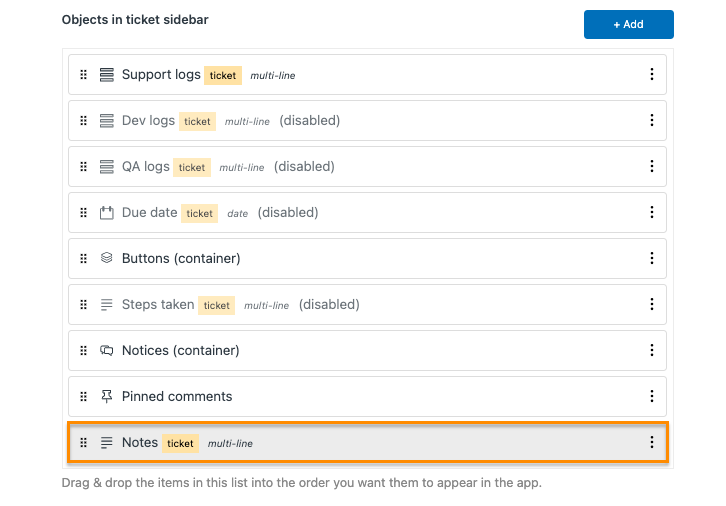Click the chat bubbles icon beside Notices

tap(106, 350)
